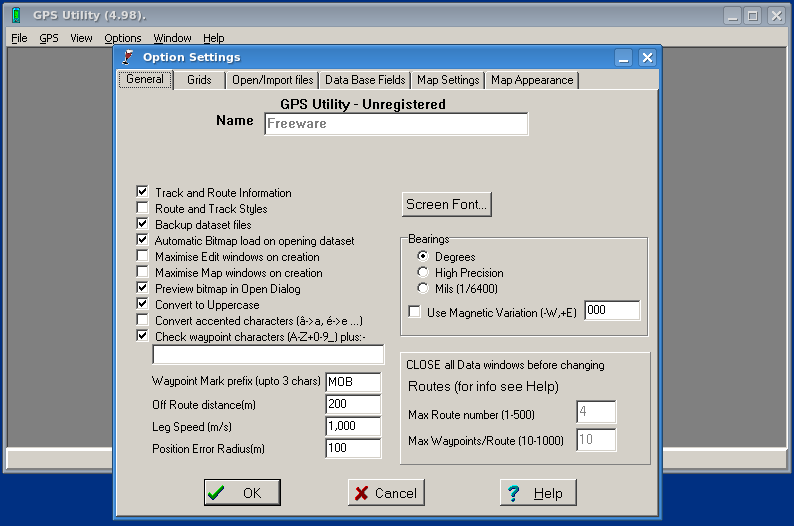Click the magnetic variation value field 000

(612, 310)
